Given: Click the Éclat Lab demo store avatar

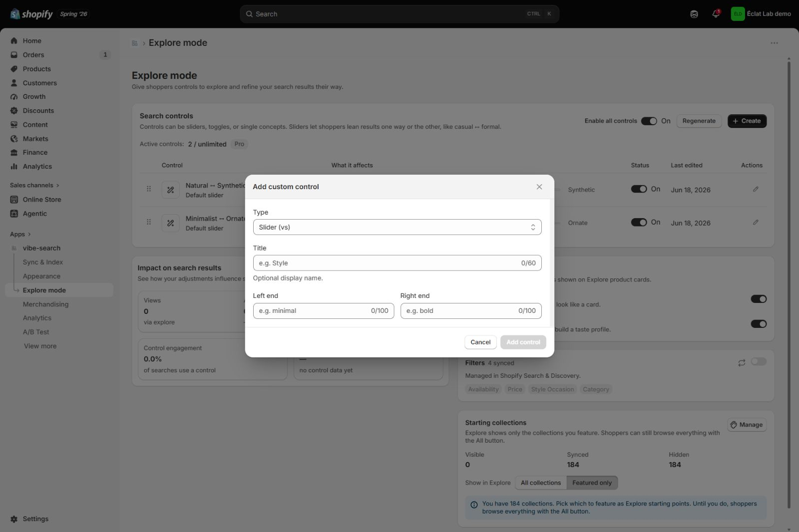Looking at the screenshot, I should (738, 14).
